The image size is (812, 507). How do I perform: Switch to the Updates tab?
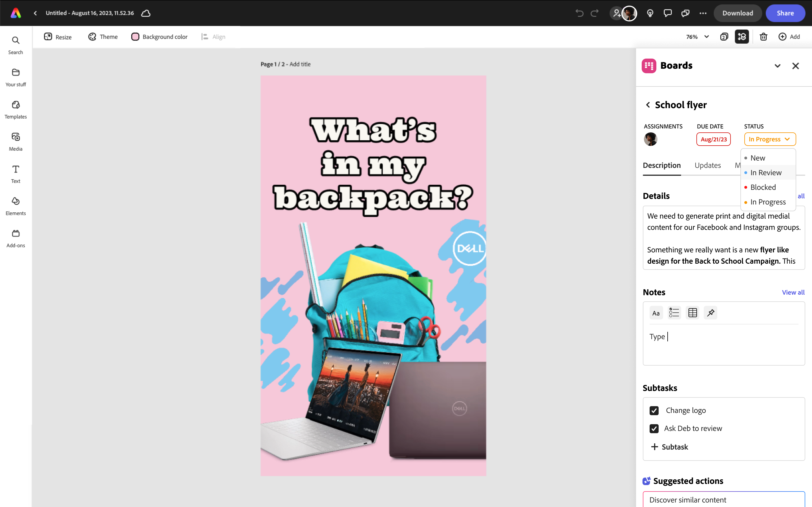[707, 165]
